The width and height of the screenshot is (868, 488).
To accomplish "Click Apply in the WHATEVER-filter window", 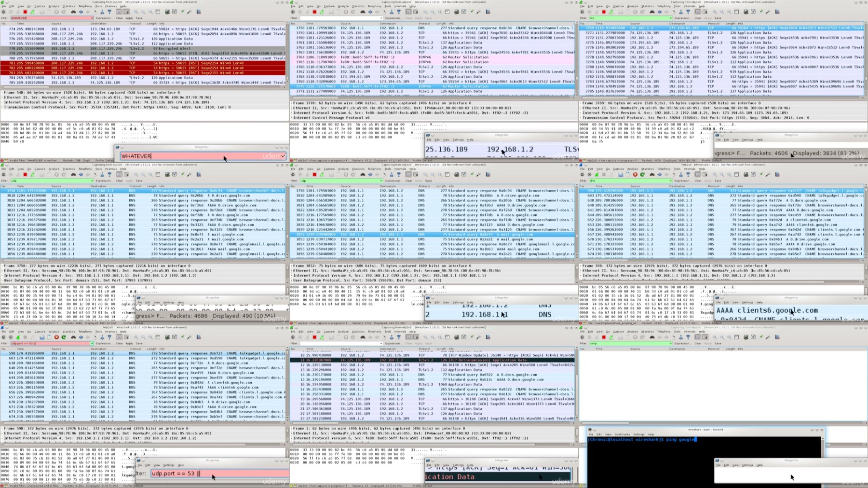I will coord(129,18).
